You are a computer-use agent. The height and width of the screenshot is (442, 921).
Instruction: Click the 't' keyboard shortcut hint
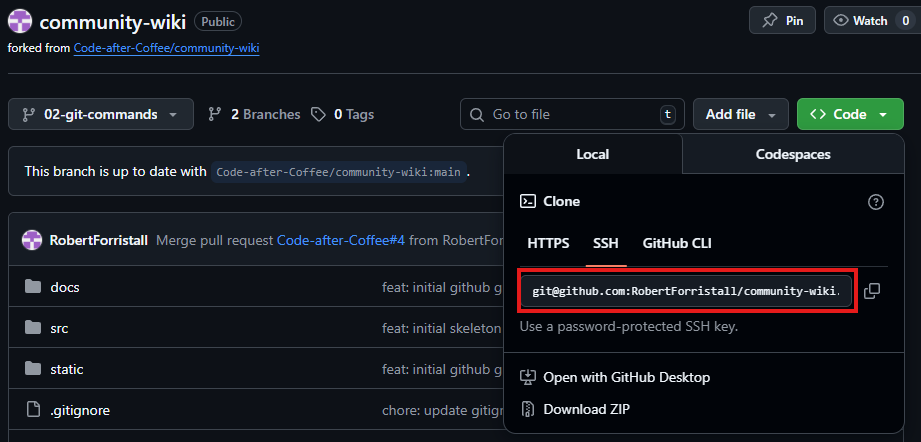pyautogui.click(x=667, y=114)
